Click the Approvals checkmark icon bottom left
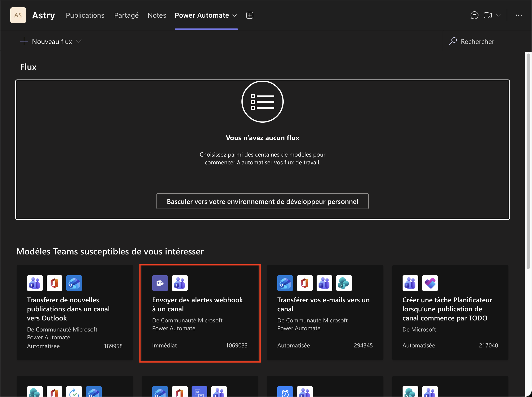Image resolution: width=532 pixels, height=397 pixels. click(x=74, y=392)
